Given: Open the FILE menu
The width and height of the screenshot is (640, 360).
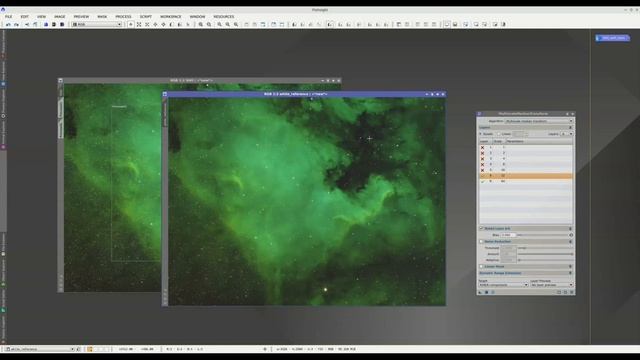Looking at the screenshot, I should [9, 17].
